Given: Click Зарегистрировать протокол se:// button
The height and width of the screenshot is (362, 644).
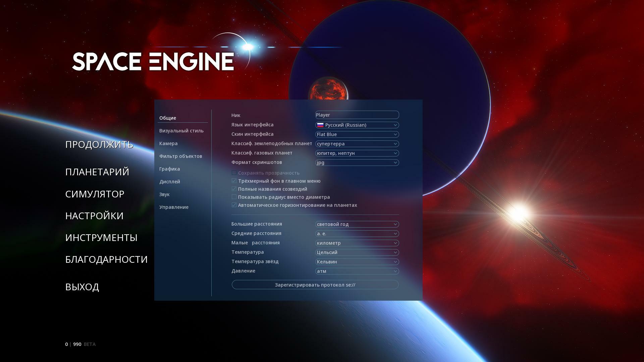Looking at the screenshot, I should pos(315,285).
